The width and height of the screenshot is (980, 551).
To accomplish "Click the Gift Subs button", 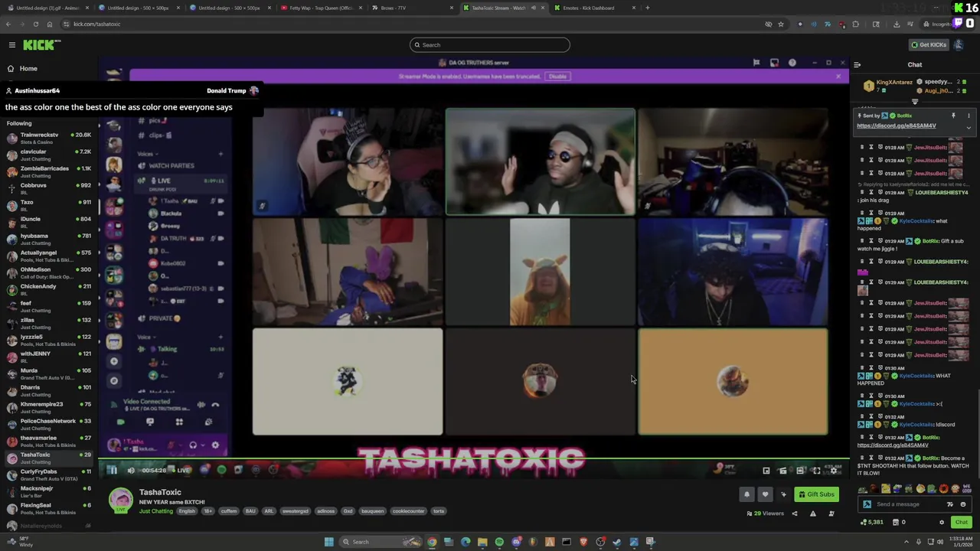I will coord(816,494).
